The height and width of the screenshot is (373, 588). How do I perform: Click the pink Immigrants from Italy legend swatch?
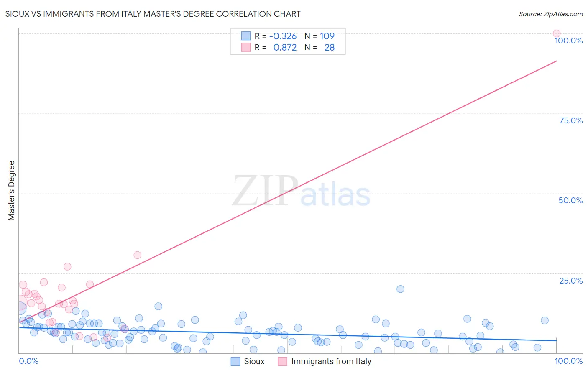pos(283,361)
